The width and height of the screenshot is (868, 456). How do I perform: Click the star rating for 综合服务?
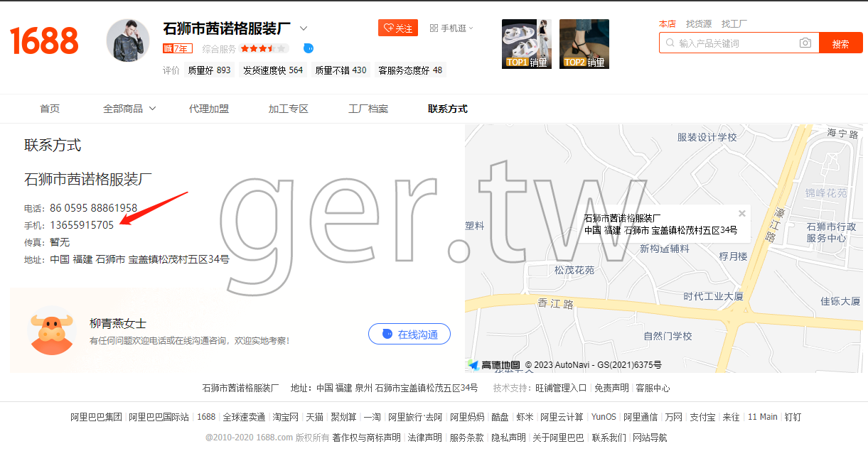coord(264,48)
